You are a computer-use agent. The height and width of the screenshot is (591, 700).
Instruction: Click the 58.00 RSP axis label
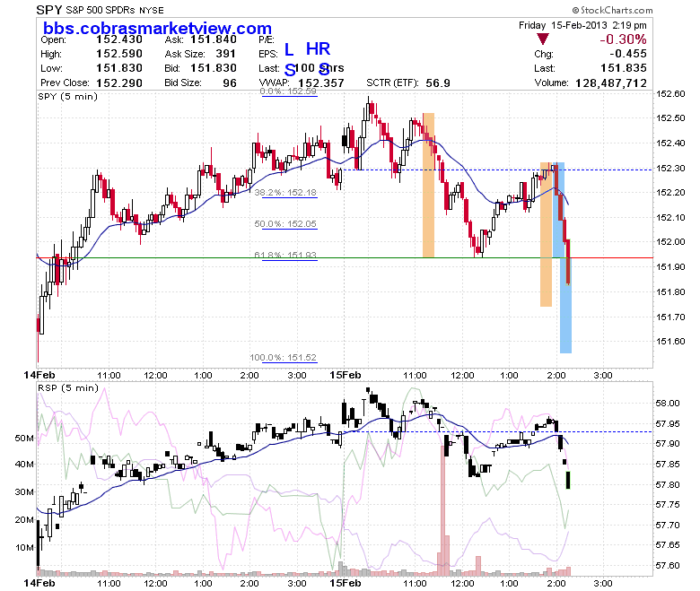click(668, 404)
